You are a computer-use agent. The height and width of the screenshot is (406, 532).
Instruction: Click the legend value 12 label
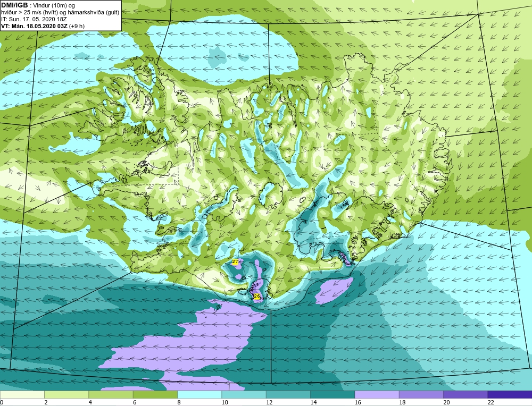click(x=269, y=402)
